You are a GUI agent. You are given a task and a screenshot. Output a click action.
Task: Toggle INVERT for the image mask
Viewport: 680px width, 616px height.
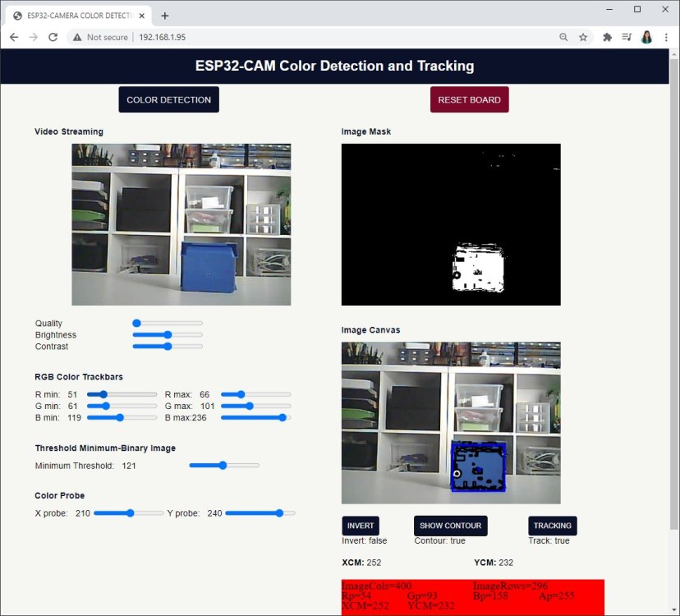(x=360, y=526)
